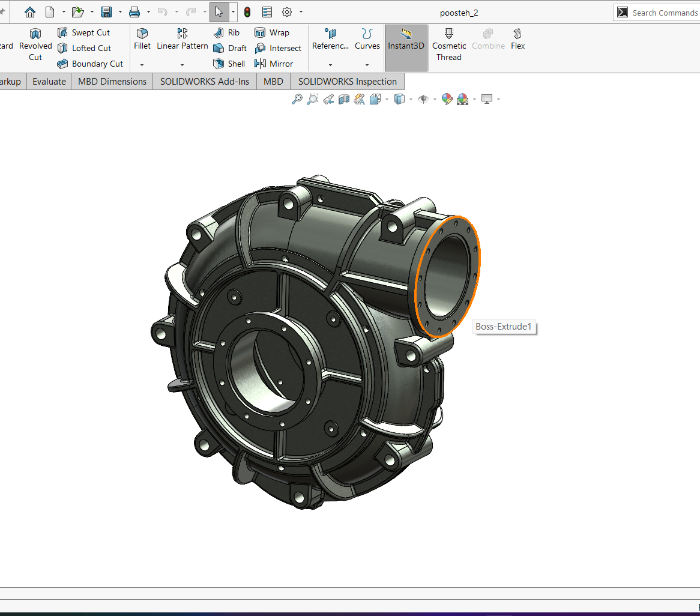Viewport: 700px width, 616px height.
Task: Click the Fillet tool icon
Action: point(142,34)
